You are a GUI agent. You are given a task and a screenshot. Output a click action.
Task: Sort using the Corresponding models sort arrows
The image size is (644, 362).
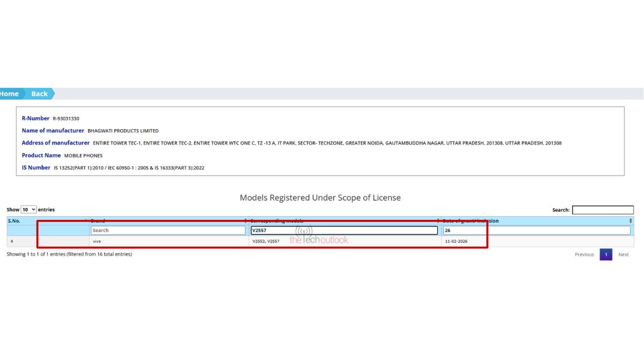[438, 220]
